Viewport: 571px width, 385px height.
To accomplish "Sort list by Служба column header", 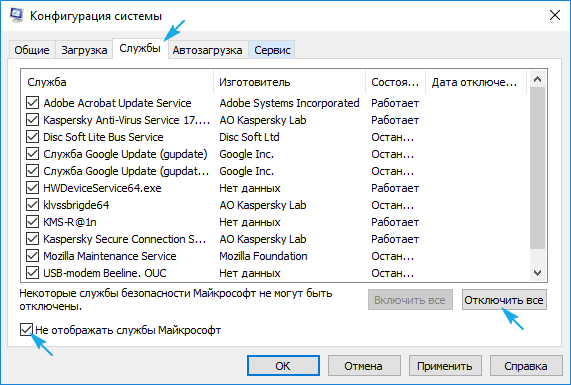I will [117, 82].
